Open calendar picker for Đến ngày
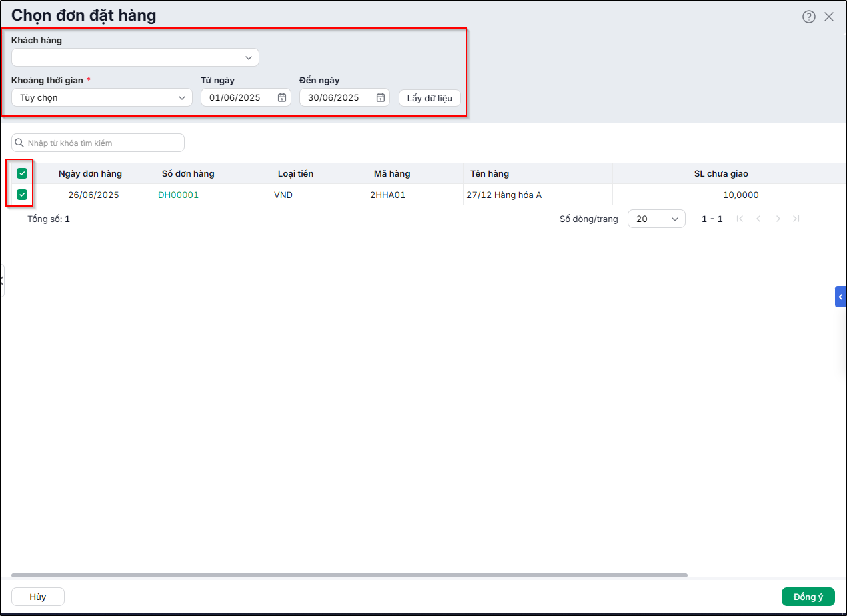The width and height of the screenshot is (847, 616). (381, 97)
